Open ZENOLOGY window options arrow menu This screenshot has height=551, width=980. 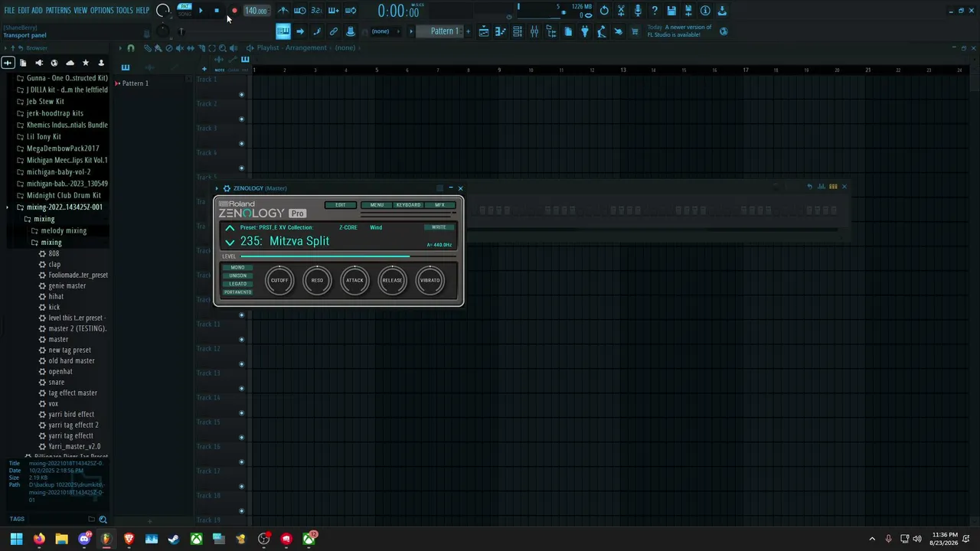pos(217,188)
